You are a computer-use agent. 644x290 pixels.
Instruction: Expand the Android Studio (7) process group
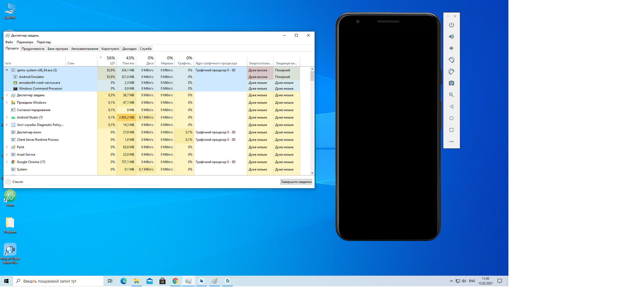(7, 117)
